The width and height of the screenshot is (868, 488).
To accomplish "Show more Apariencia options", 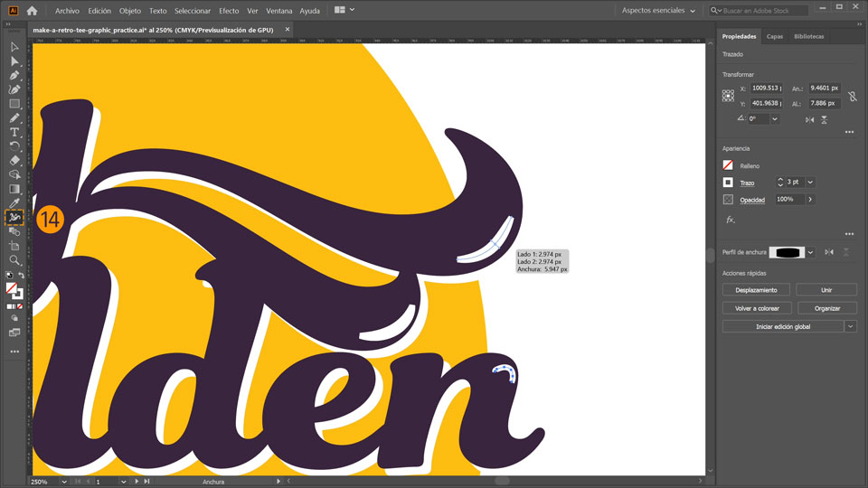I will (849, 234).
